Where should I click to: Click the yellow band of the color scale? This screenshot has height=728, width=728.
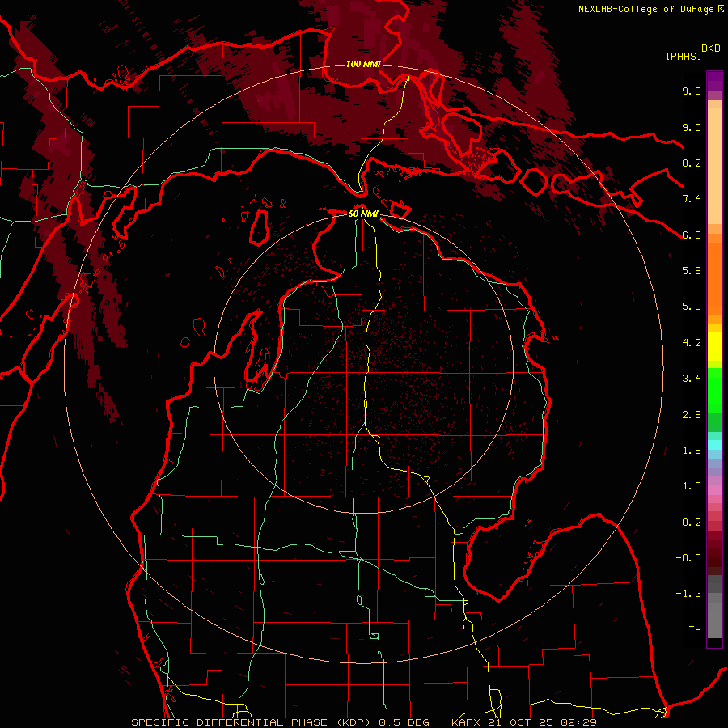[714, 346]
